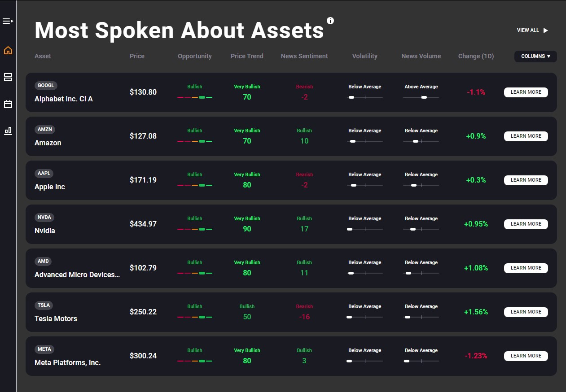Screen dimensions: 566x392
Task: Open the home icon in sidebar
Action: (x=8, y=50)
